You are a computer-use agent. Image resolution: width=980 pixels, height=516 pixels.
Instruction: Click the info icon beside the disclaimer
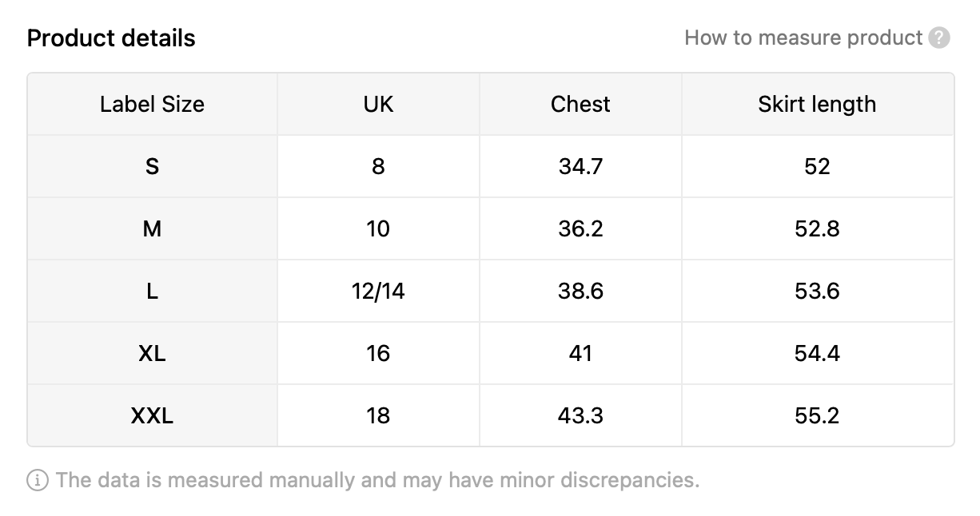(37, 480)
